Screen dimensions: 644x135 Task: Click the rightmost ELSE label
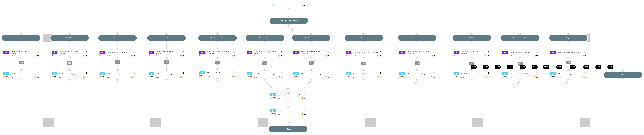[610, 67]
